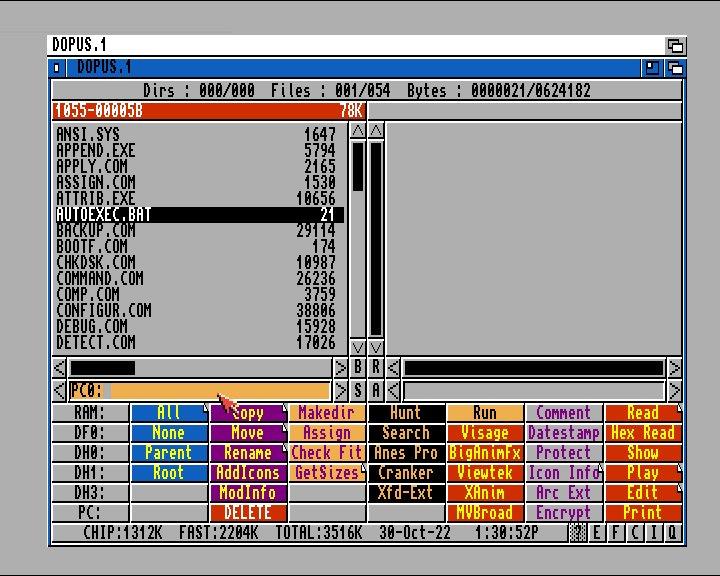Click the left lister's horizontal scrollbar bar
This screenshot has height=576, width=720.
103,368
